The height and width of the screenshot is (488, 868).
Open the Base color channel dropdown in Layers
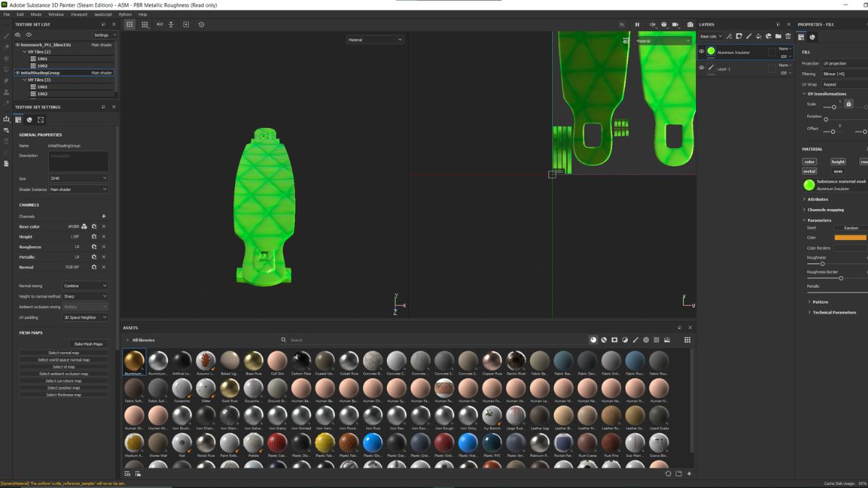(710, 36)
